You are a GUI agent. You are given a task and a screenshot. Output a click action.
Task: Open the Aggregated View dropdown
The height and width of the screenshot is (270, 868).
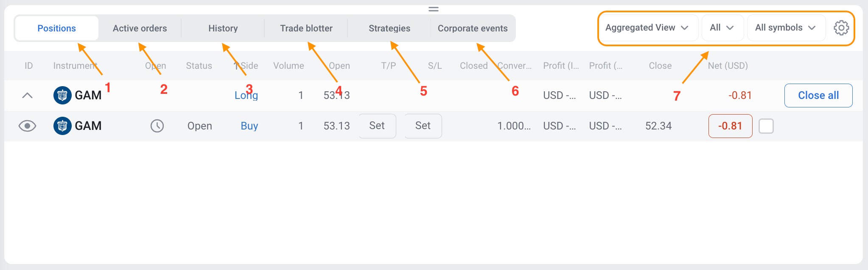[647, 28]
